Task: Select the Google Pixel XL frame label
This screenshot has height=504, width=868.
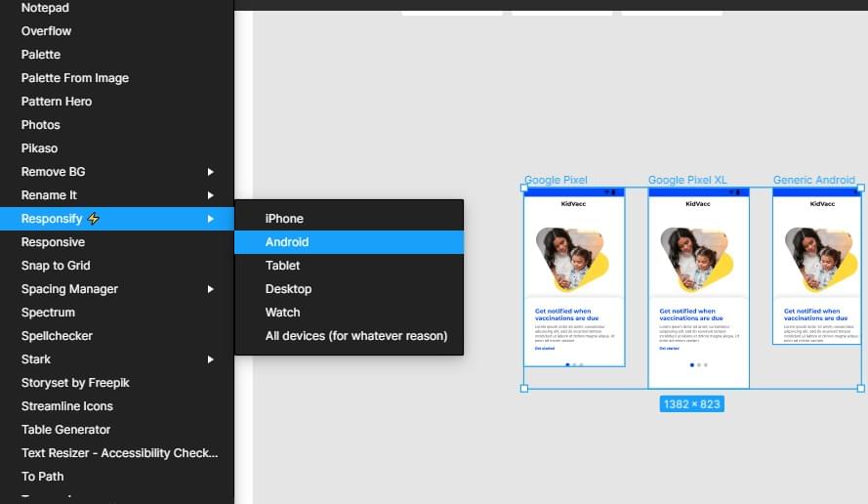Action: coord(687,180)
